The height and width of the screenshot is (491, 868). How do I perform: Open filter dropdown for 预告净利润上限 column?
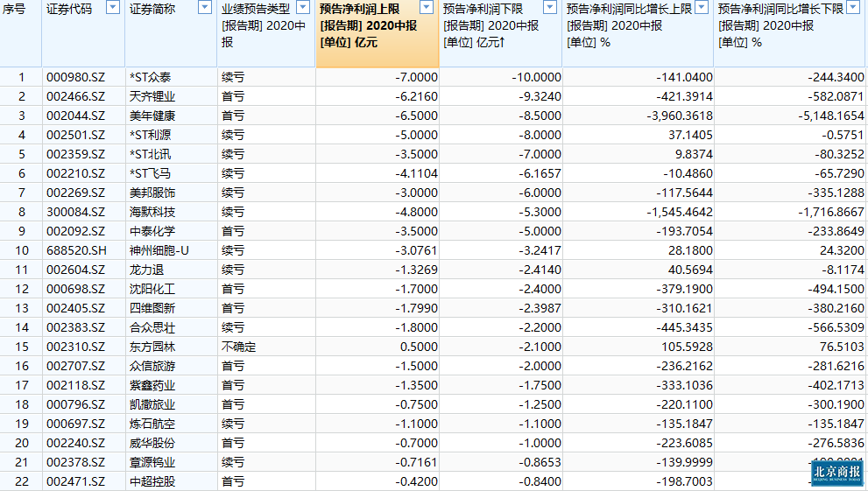click(427, 7)
